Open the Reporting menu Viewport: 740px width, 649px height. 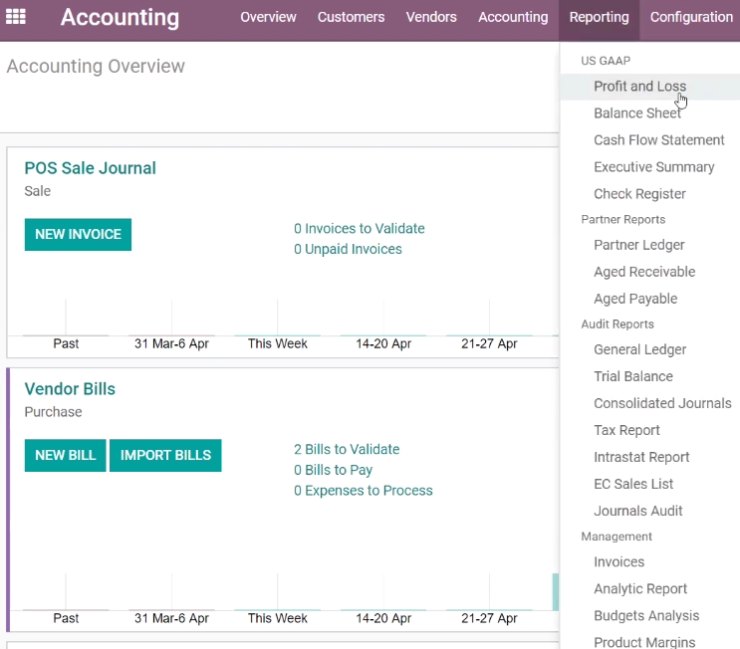pyautogui.click(x=599, y=17)
